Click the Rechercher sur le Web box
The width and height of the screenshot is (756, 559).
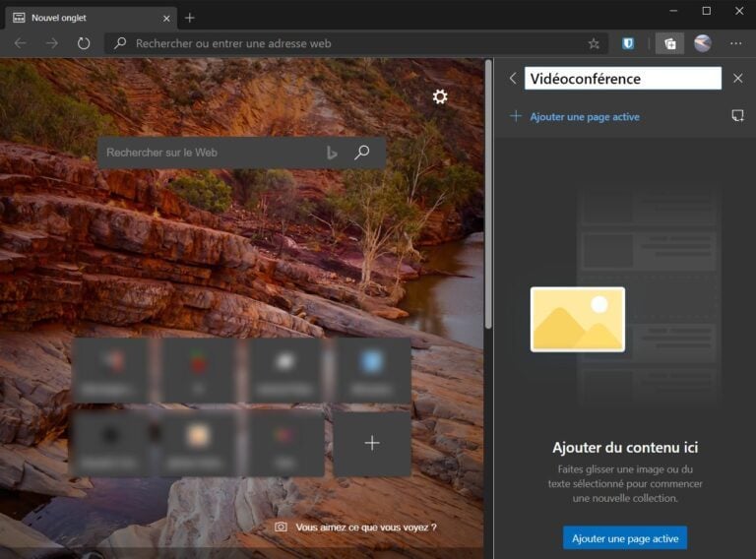pos(241,153)
